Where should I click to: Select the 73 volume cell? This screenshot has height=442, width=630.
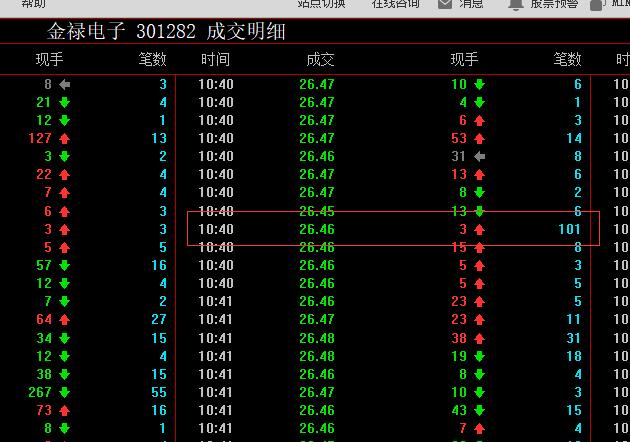point(44,410)
